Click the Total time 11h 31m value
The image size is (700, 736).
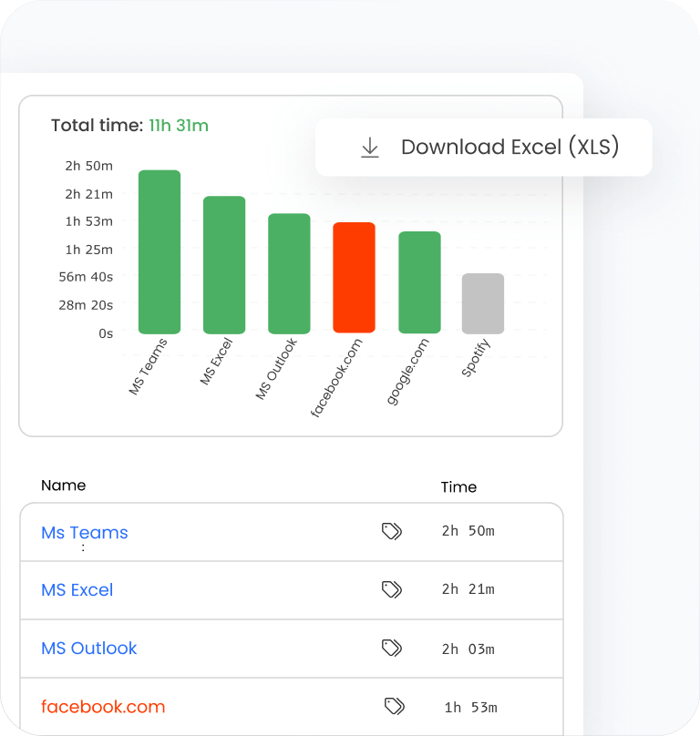pyautogui.click(x=179, y=126)
